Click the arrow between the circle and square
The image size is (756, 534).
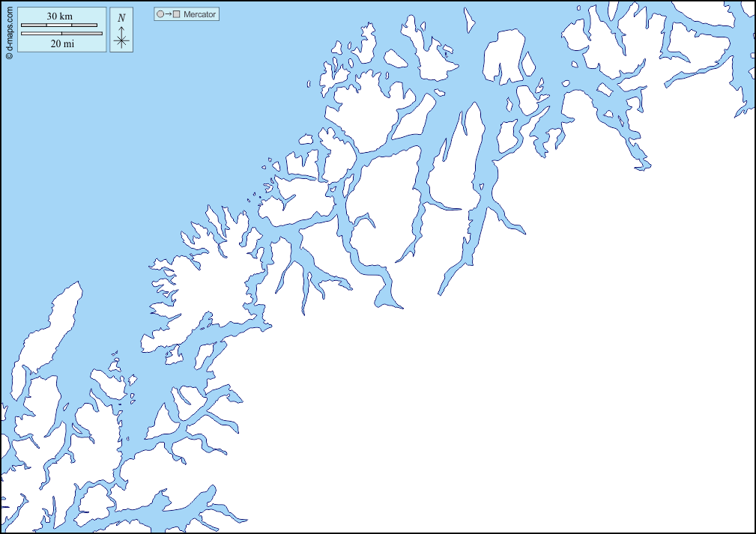coord(168,14)
